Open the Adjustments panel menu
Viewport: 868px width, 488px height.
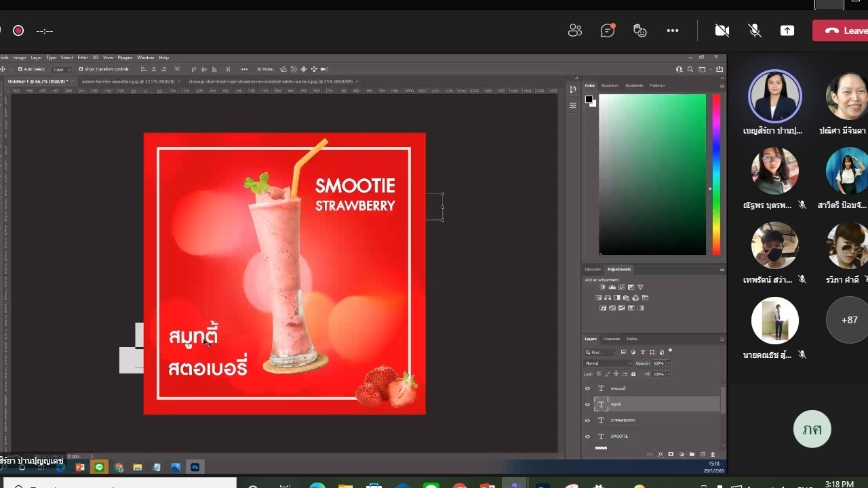722,269
